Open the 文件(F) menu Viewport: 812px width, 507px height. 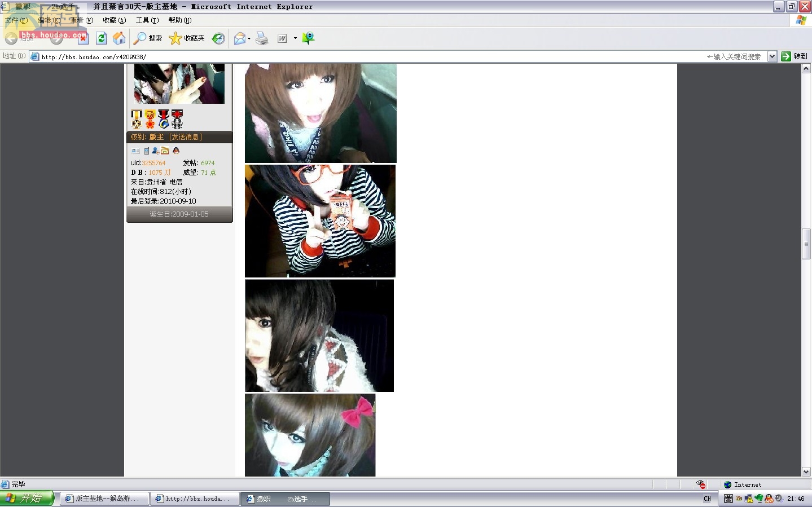point(16,20)
